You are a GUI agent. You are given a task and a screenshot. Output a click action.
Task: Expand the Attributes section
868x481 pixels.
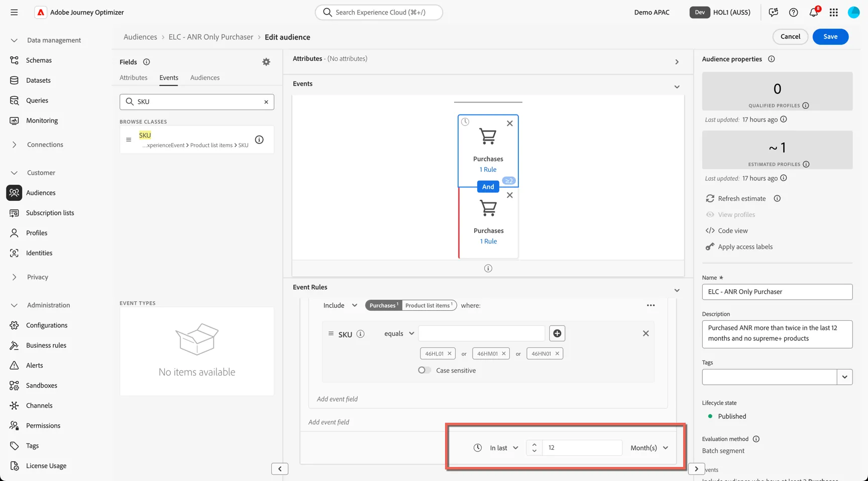pyautogui.click(x=677, y=62)
